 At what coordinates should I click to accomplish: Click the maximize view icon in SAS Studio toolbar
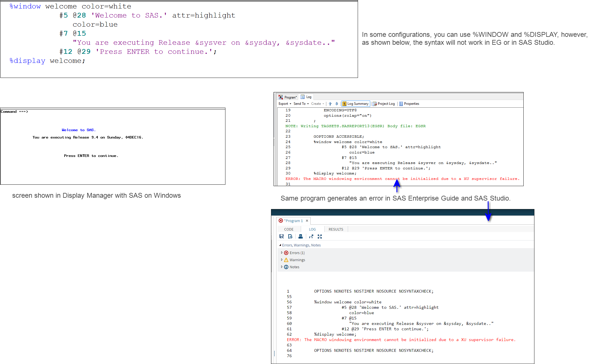320,237
